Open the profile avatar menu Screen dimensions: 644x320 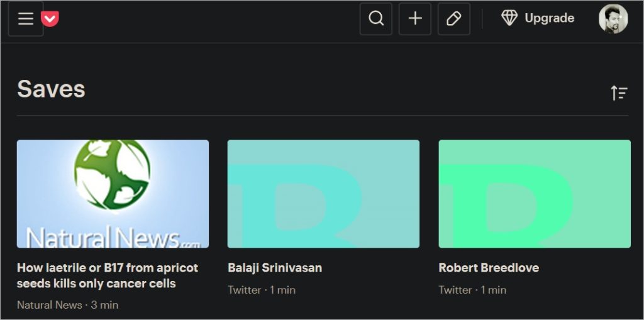coord(613,19)
